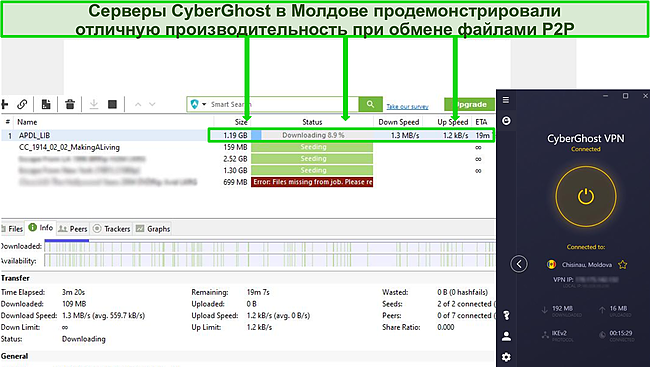Expand the CyberGhost server list with back chevron
This screenshot has height=367, width=650.
[x=519, y=264]
